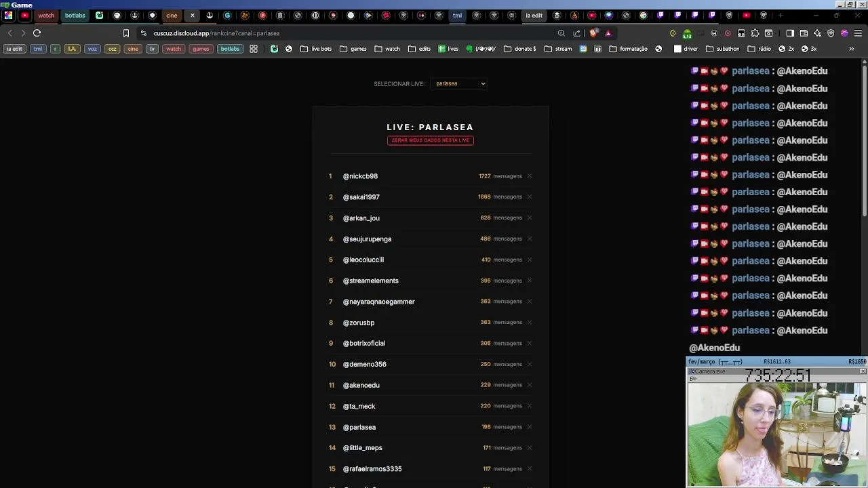Image resolution: width=868 pixels, height=488 pixels.
Task: Remove @nickcb98 using its row X icon
Action: pyautogui.click(x=530, y=176)
